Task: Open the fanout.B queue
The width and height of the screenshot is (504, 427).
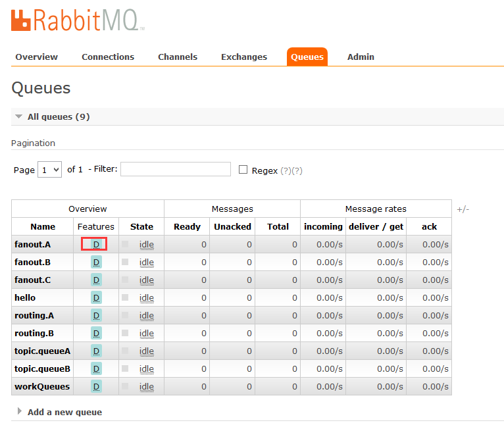Action: (32, 262)
